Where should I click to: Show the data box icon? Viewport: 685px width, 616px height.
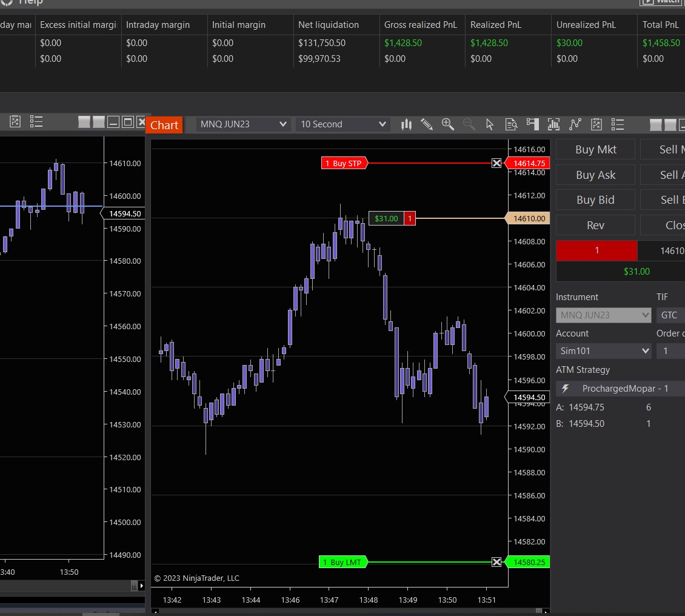pyautogui.click(x=511, y=124)
